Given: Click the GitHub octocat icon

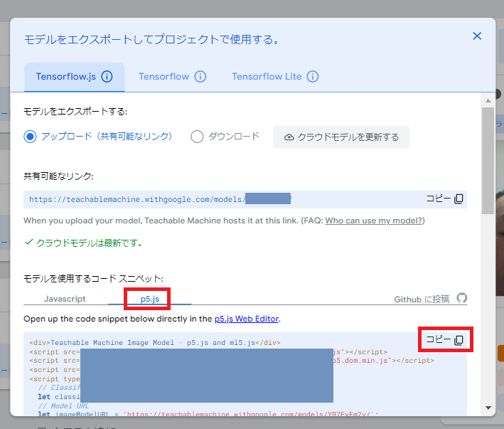Looking at the screenshot, I should [462, 298].
